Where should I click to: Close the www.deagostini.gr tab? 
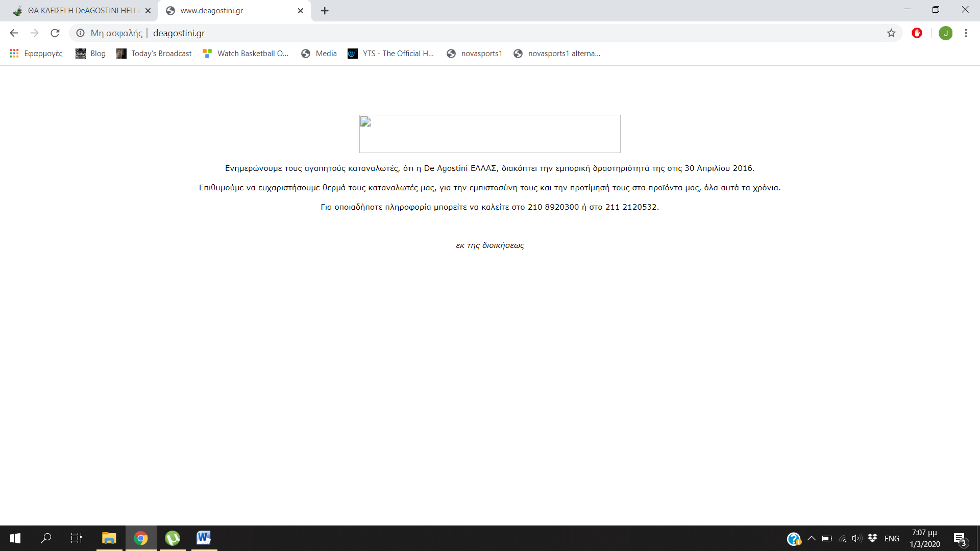click(301, 11)
